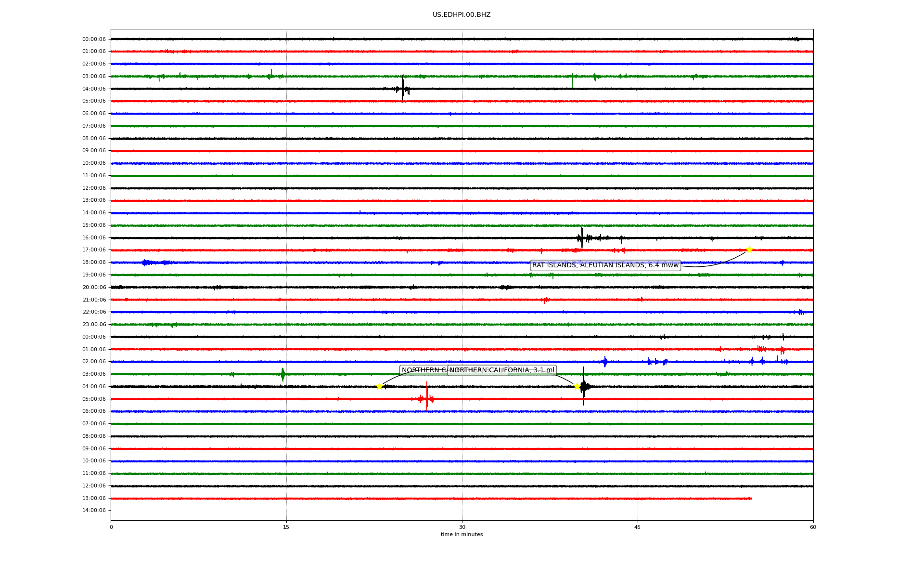Click the leftmost yellow star near minute 23
The width and height of the screenshot is (924, 578).
[x=379, y=386]
